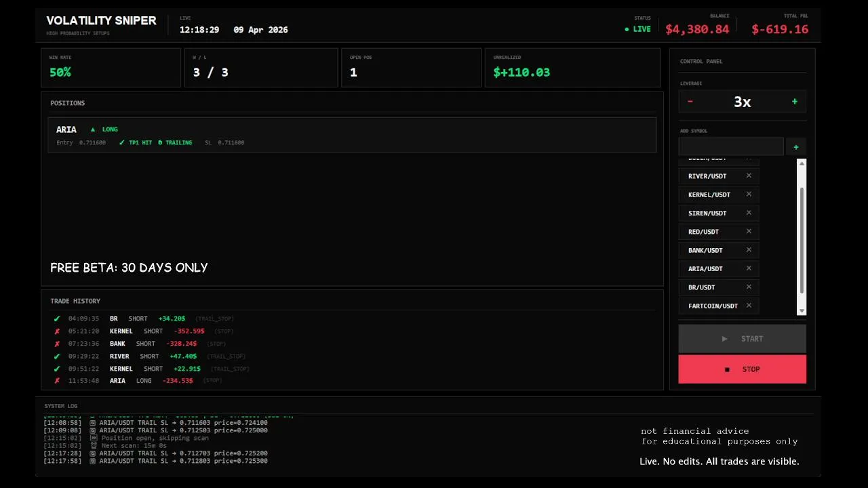Click the Unrealized $+110.03 value
The width and height of the screenshot is (868, 488).
point(521,73)
